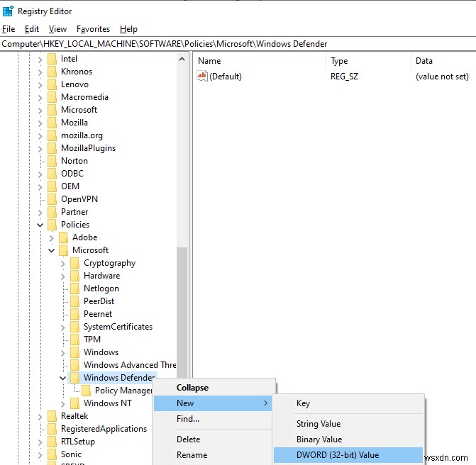The height and width of the screenshot is (465, 476).
Task: Click the Intel folder icon
Action: (x=52, y=59)
